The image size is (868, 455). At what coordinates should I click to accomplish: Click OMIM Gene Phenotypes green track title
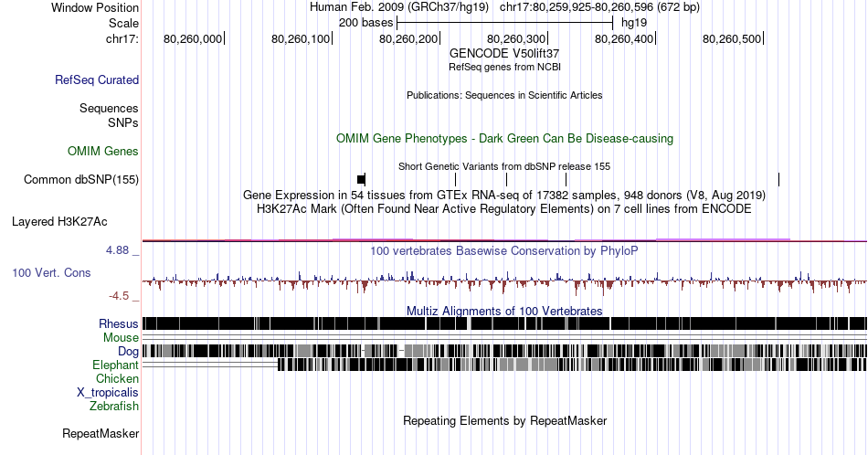(504, 138)
